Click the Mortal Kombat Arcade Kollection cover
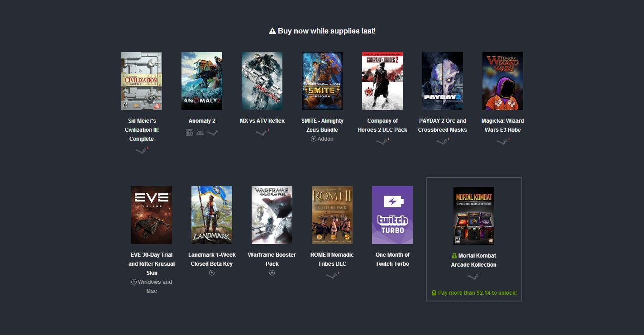Screen dimensions: 644x335 click(x=474, y=216)
